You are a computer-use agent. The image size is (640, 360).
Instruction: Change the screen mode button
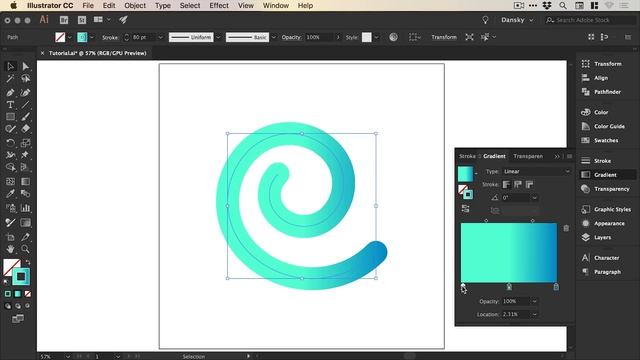click(18, 319)
